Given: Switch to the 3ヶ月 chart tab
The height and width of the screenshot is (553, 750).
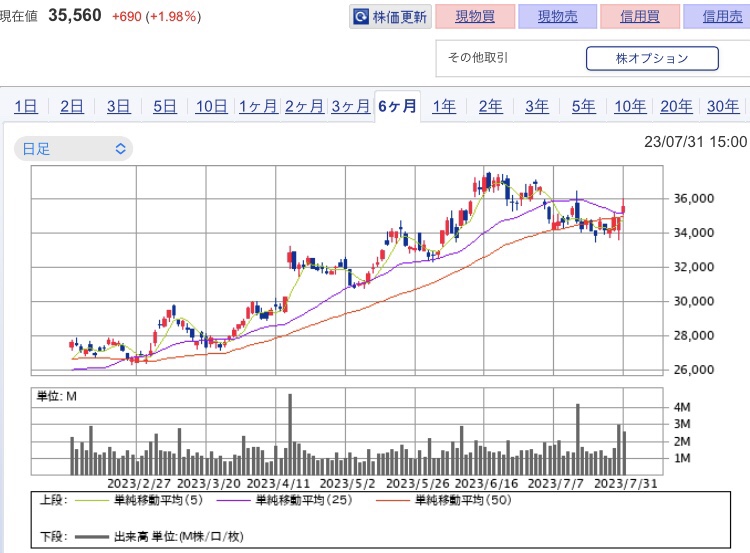Looking at the screenshot, I should (350, 107).
